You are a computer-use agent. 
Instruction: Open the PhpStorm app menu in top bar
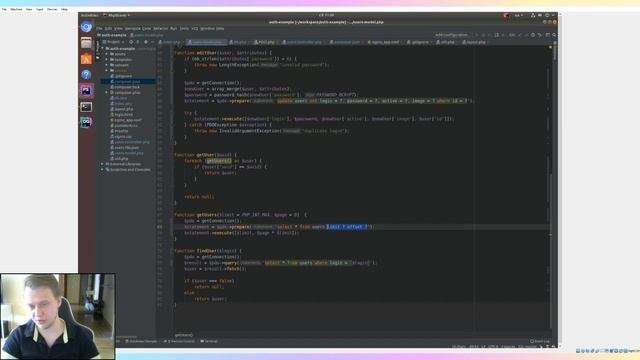point(116,16)
